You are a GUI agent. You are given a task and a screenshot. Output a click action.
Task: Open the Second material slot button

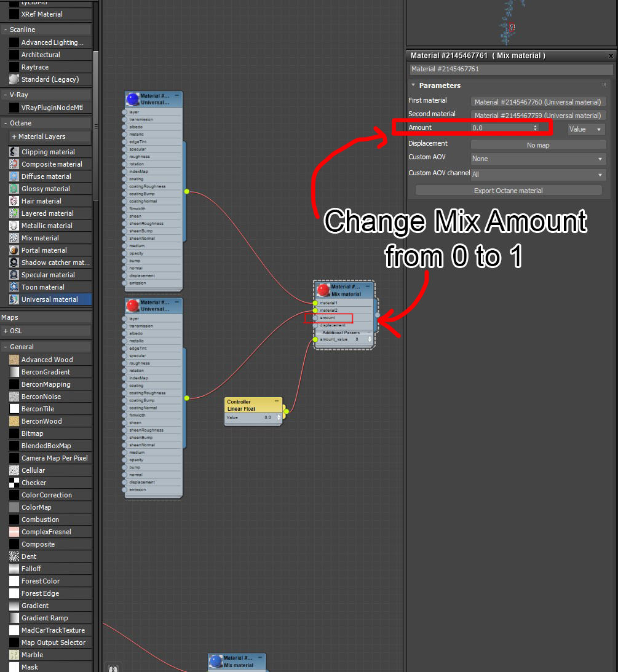538,116
